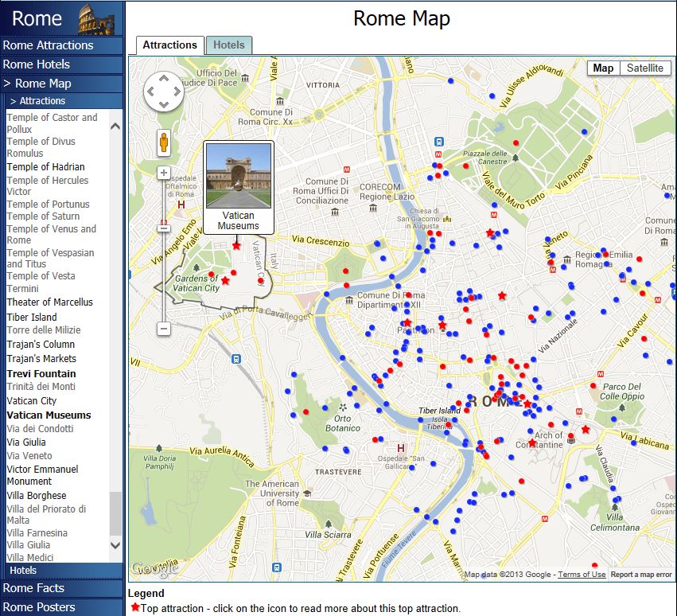
Task: Click the train station icon near Piazzale delle Canestre
Action: [x=438, y=142]
